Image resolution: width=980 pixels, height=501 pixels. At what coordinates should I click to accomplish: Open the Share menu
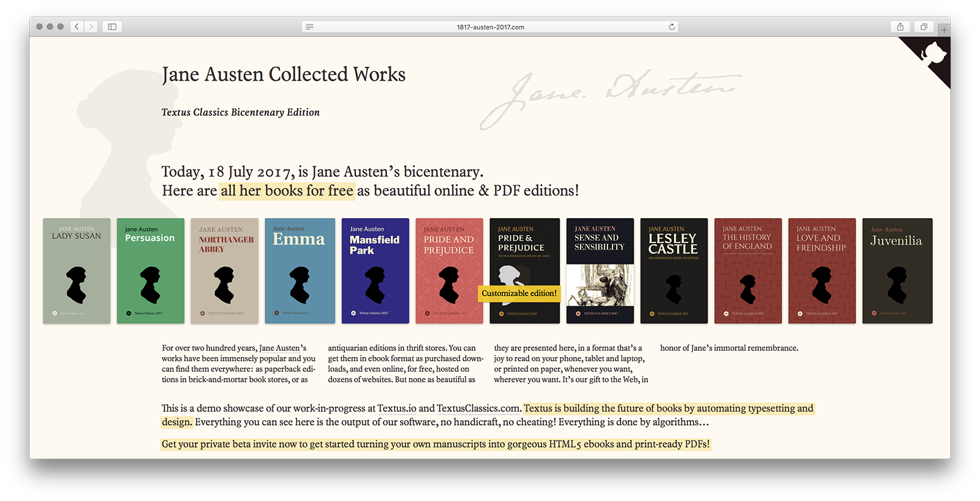(x=900, y=27)
